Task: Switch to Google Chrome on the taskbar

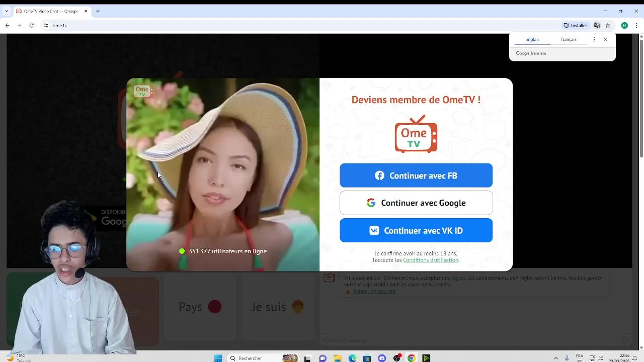Action: click(412, 358)
